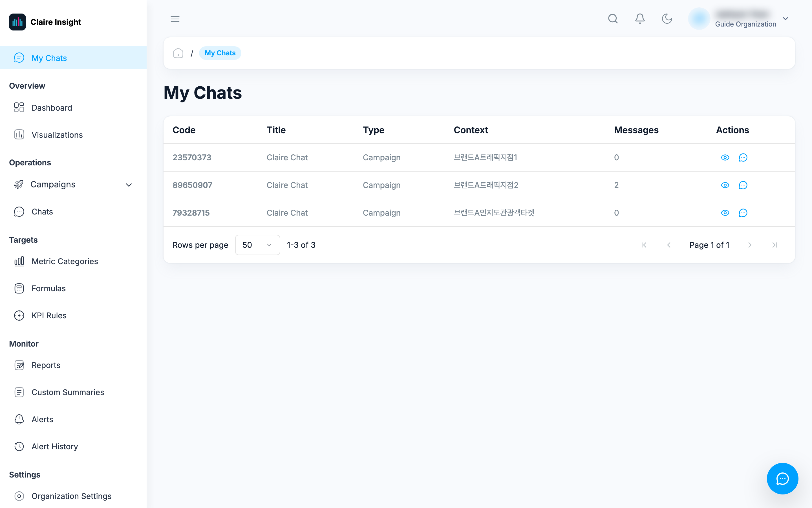
Task: Click Messages value 2 in second row
Action: click(x=616, y=185)
